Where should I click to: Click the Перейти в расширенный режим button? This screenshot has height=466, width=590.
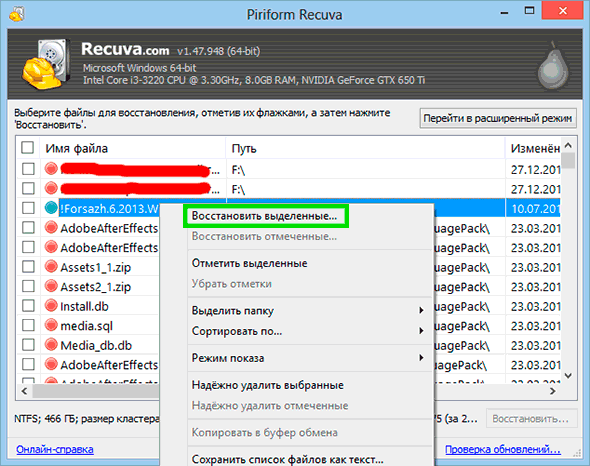tap(498, 119)
